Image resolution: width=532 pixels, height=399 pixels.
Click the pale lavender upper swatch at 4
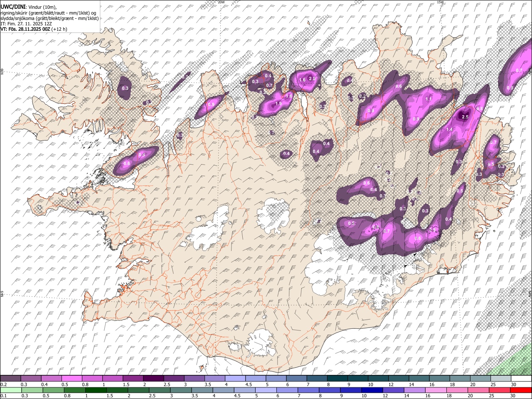click(x=235, y=379)
